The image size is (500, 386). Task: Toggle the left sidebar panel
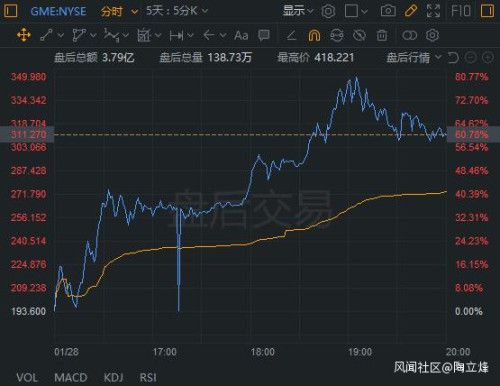10,11
